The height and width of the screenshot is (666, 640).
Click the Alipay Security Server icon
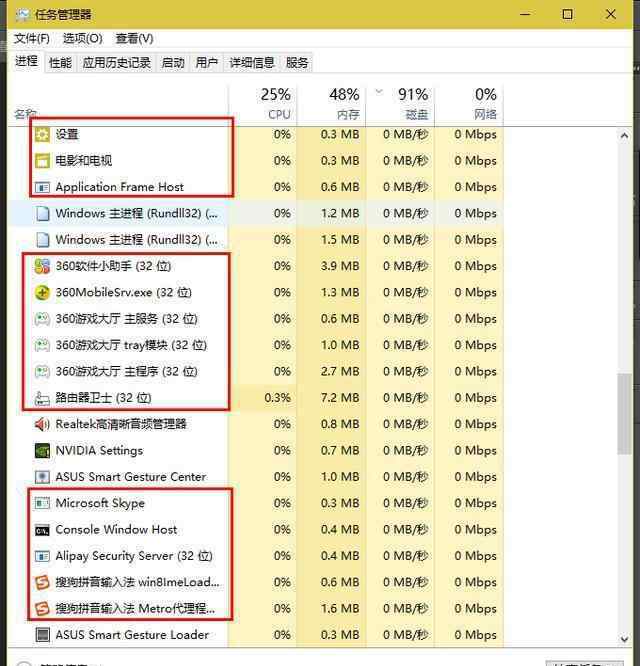coord(42,556)
